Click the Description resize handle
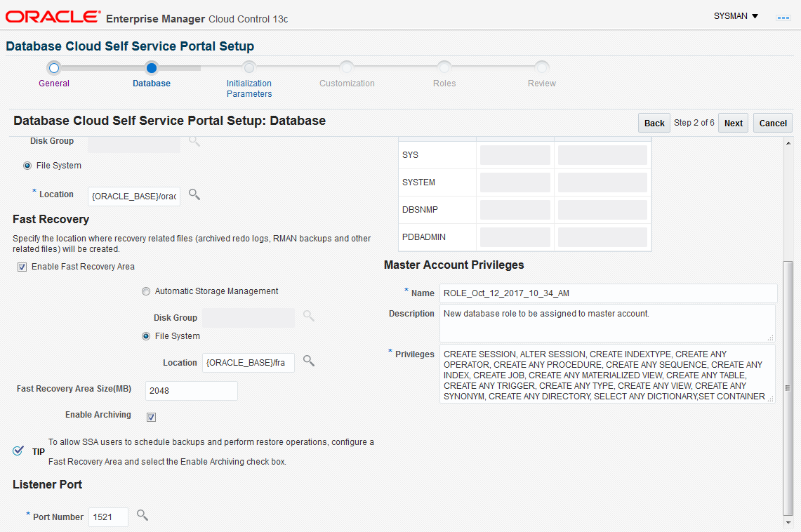Screen dimensions: 801x532 [x=771, y=338]
